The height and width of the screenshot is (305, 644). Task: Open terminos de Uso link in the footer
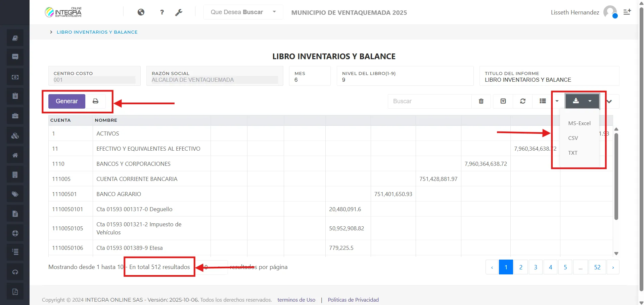point(296,300)
